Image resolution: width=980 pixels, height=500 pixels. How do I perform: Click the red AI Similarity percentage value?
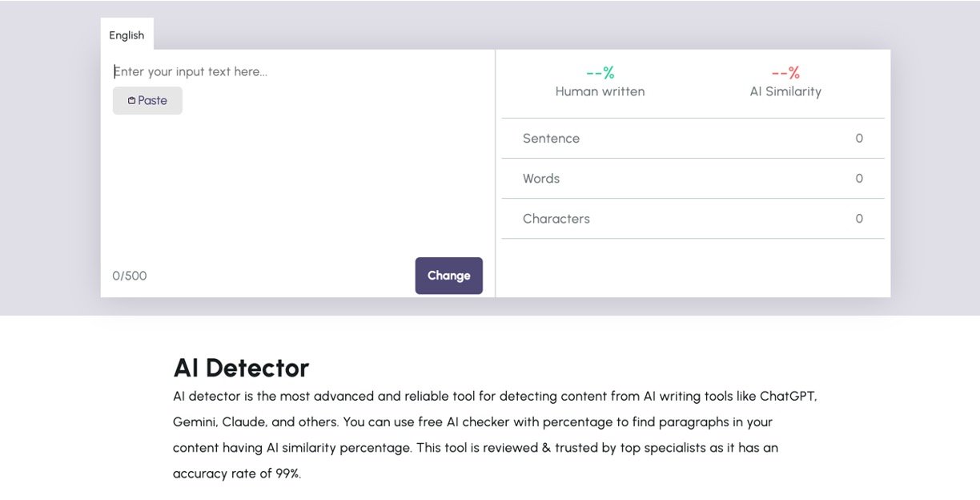pos(785,73)
